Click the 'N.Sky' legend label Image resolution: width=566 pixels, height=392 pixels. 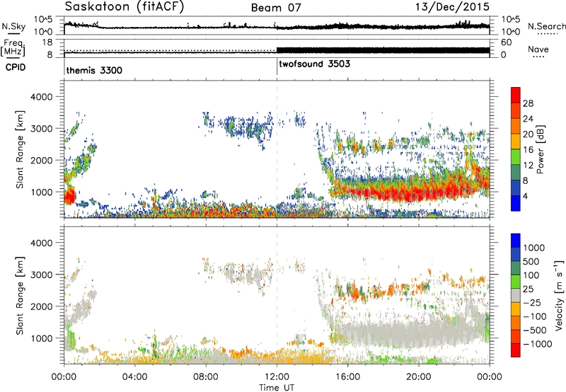13,26
